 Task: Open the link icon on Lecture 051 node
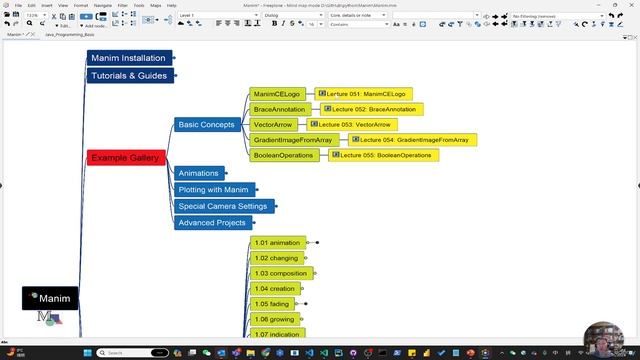[322, 93]
